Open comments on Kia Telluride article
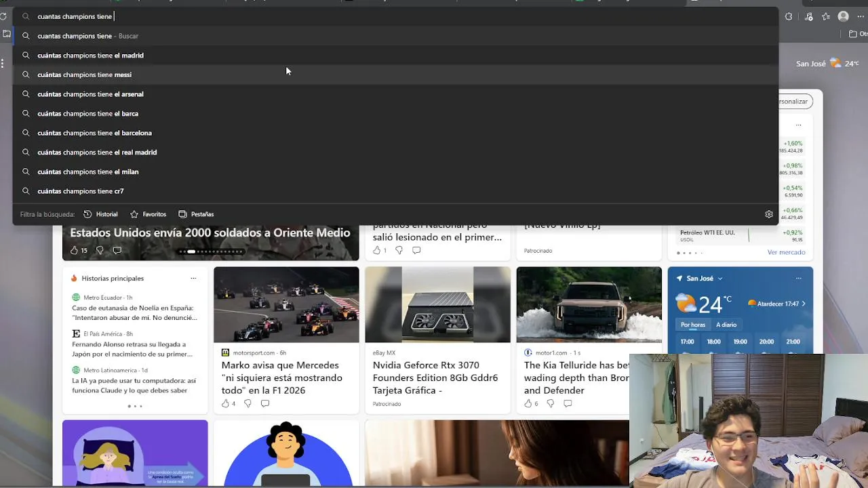The width and height of the screenshot is (868, 488). coord(568,403)
